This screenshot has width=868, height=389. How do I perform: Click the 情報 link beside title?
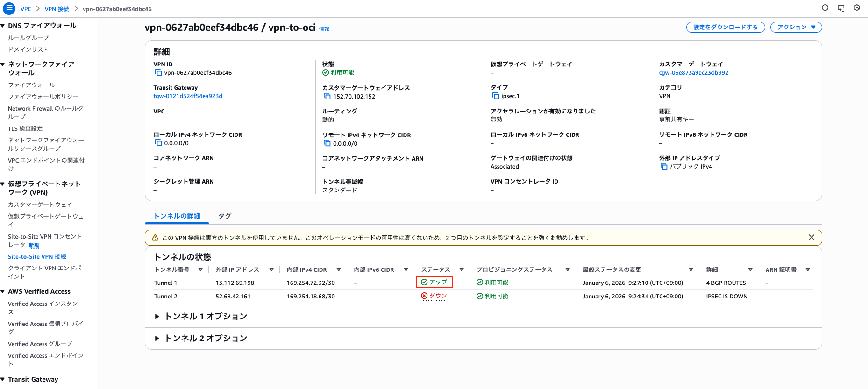324,29
